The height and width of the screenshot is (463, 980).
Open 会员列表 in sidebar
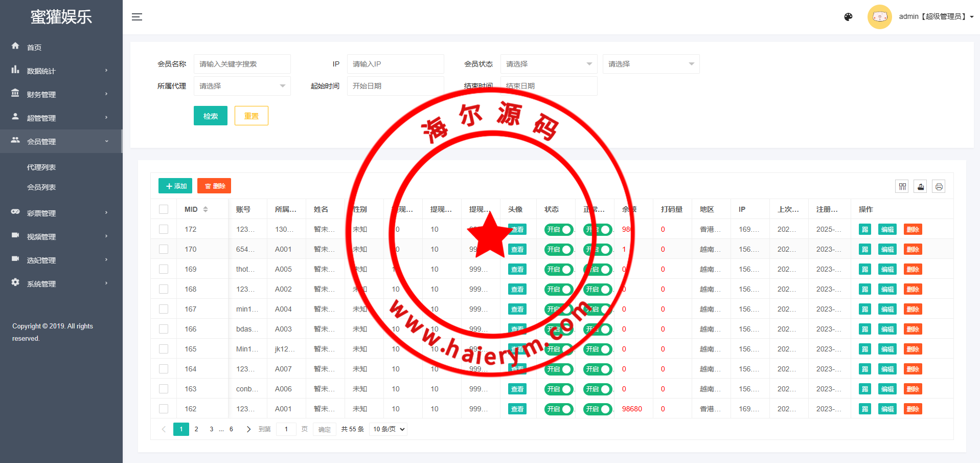pos(41,187)
